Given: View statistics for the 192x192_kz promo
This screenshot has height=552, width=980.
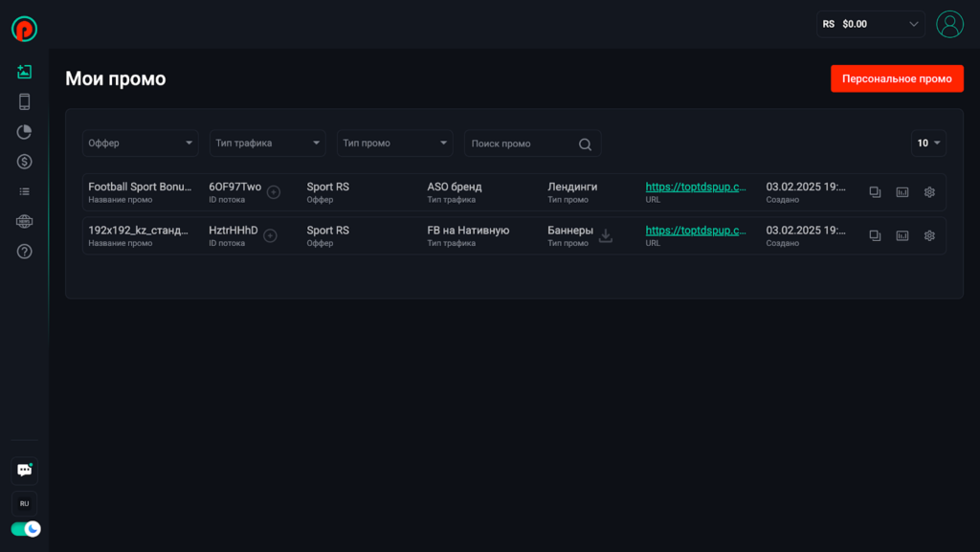Looking at the screenshot, I should (x=902, y=236).
